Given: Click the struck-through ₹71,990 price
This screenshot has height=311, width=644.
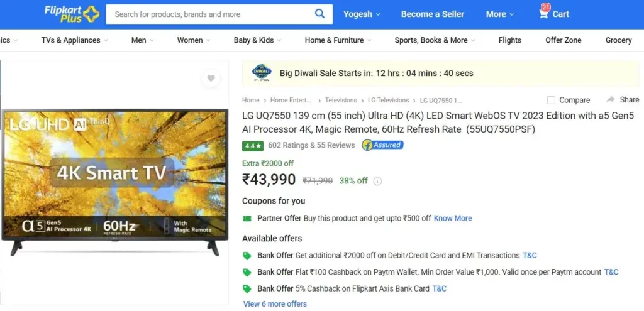Looking at the screenshot, I should pyautogui.click(x=318, y=181).
